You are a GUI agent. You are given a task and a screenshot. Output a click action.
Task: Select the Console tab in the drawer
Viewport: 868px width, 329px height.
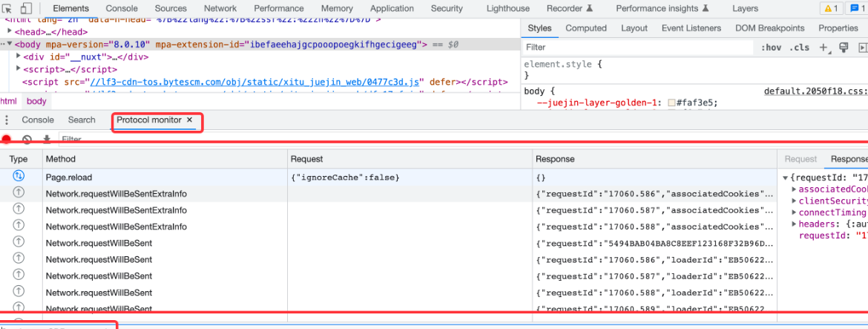click(x=38, y=120)
